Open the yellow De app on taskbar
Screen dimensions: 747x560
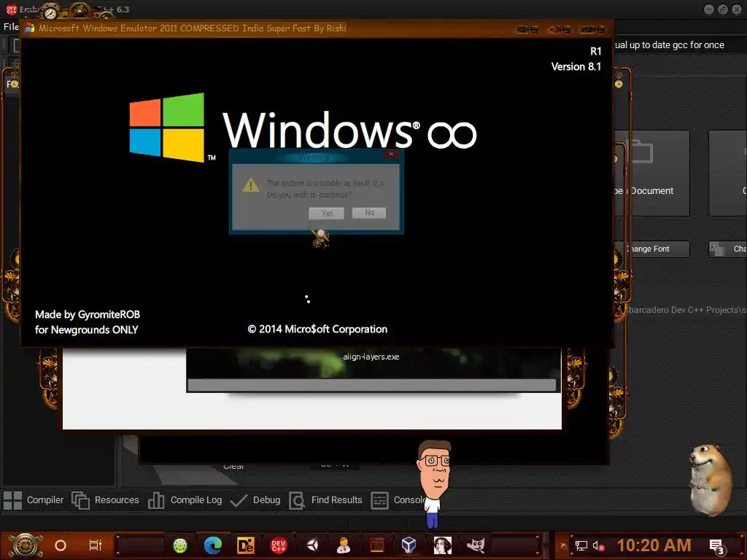pos(246,545)
